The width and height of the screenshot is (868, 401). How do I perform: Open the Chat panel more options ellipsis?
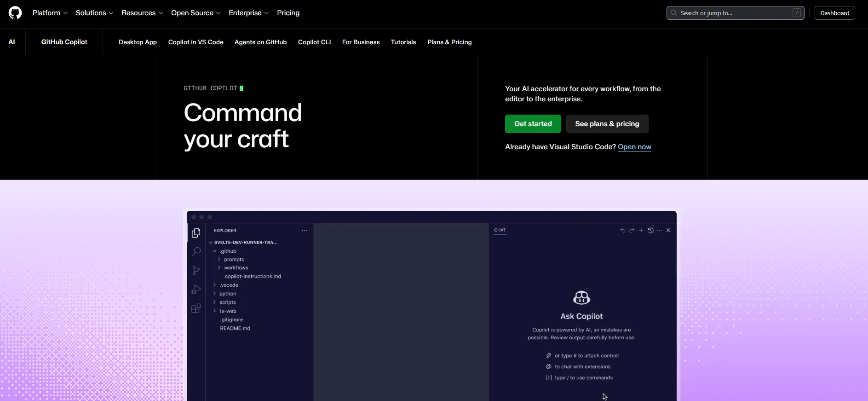pyautogui.click(x=660, y=230)
